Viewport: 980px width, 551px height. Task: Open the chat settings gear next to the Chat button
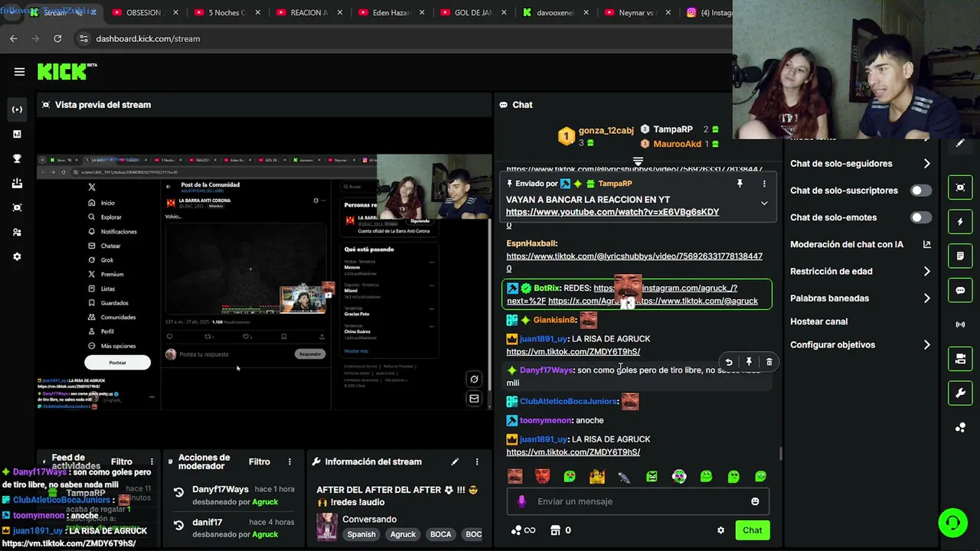click(720, 530)
